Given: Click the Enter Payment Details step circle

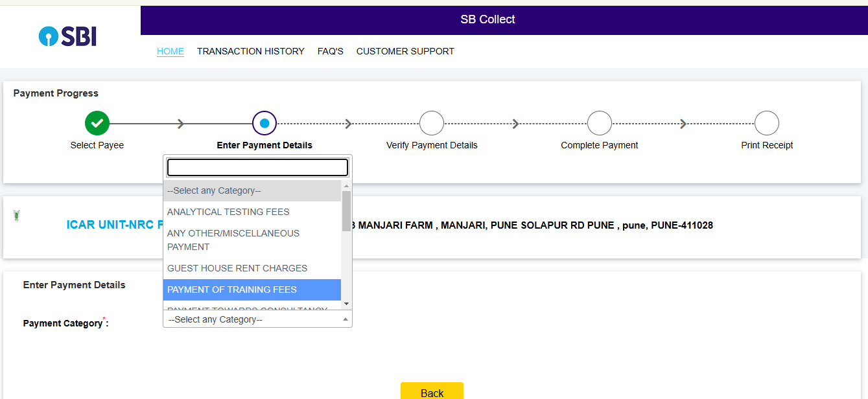Looking at the screenshot, I should (x=264, y=123).
